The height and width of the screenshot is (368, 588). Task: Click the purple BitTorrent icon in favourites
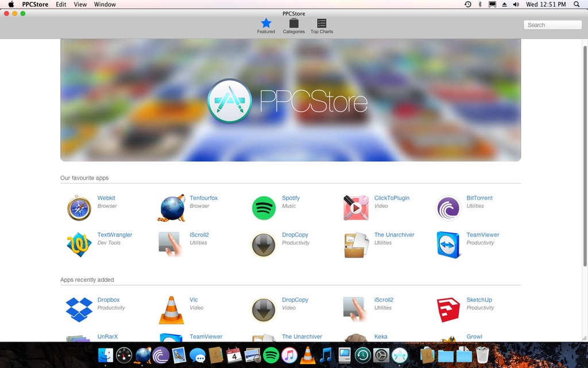tap(448, 208)
